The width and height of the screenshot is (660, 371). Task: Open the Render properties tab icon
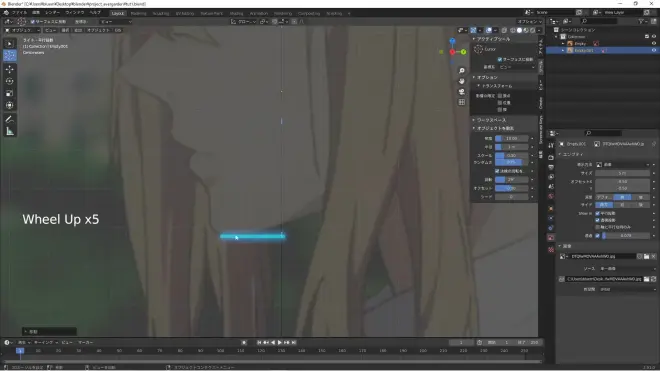[551, 157]
